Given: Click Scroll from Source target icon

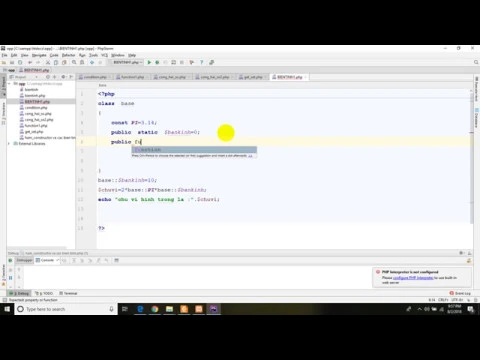Looking at the screenshot, I should tap(48, 77).
